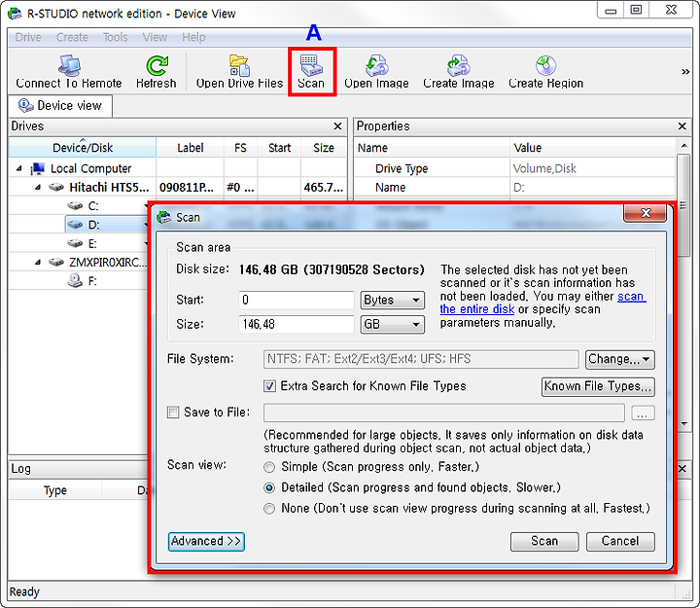Click Connect To Remote toolbar icon
Viewport: 700px width, 608px height.
click(69, 71)
